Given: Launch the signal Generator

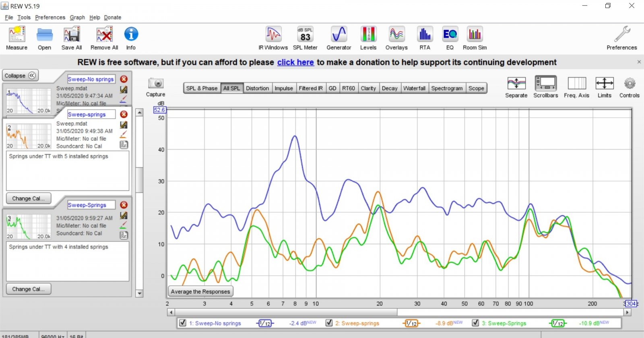Looking at the screenshot, I should pyautogui.click(x=339, y=38).
